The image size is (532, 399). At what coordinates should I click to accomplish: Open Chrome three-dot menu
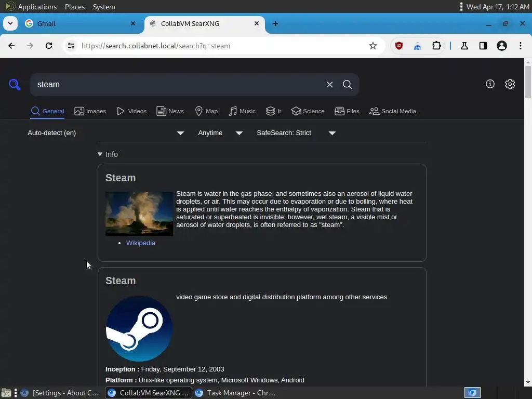(521, 46)
